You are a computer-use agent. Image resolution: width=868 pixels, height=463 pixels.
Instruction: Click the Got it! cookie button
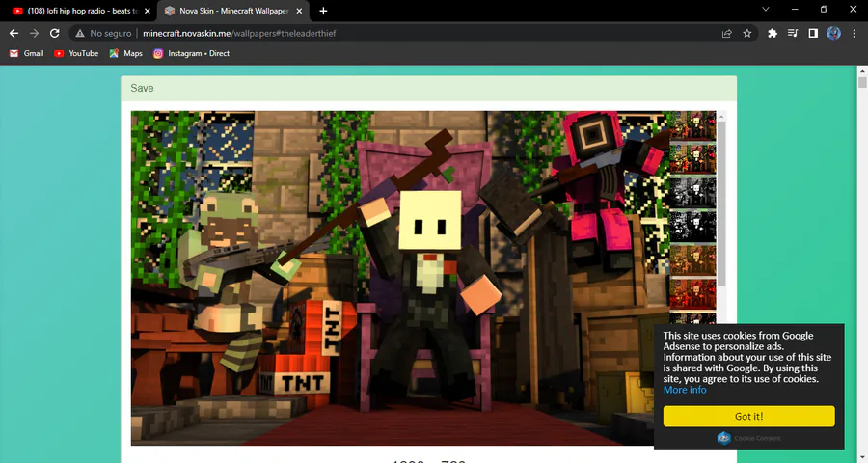pyautogui.click(x=749, y=416)
